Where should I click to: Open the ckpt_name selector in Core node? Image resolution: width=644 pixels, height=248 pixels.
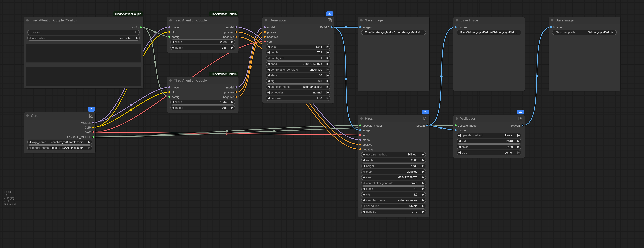[x=60, y=142]
